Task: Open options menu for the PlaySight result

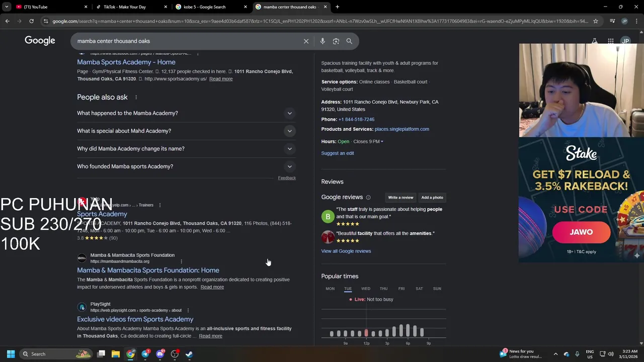Action: (x=188, y=310)
